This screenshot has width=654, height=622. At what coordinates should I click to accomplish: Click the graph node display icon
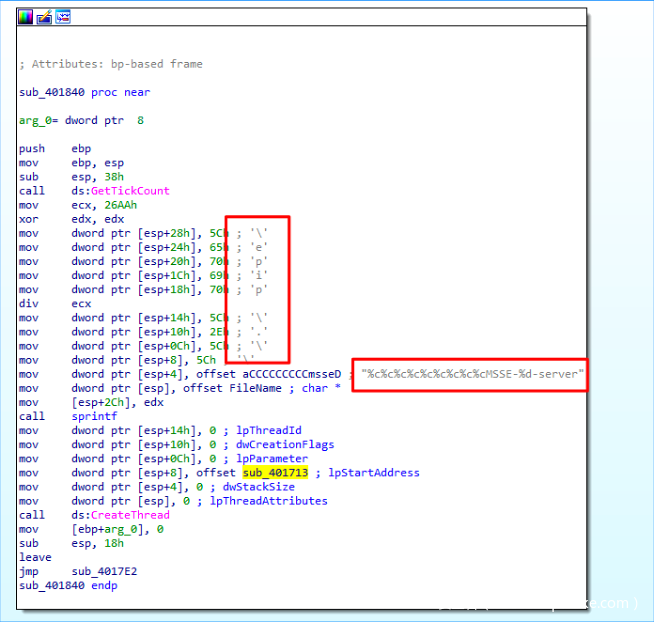pyautogui.click(x=63, y=17)
